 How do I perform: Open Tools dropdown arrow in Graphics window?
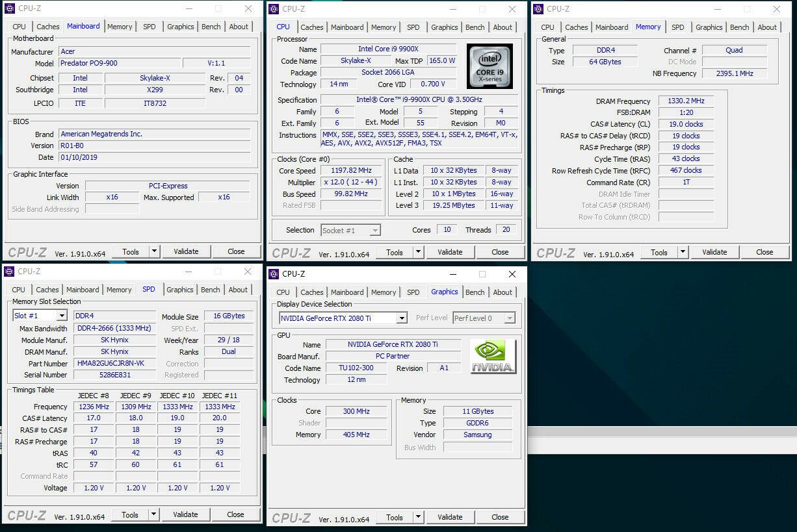418,517
